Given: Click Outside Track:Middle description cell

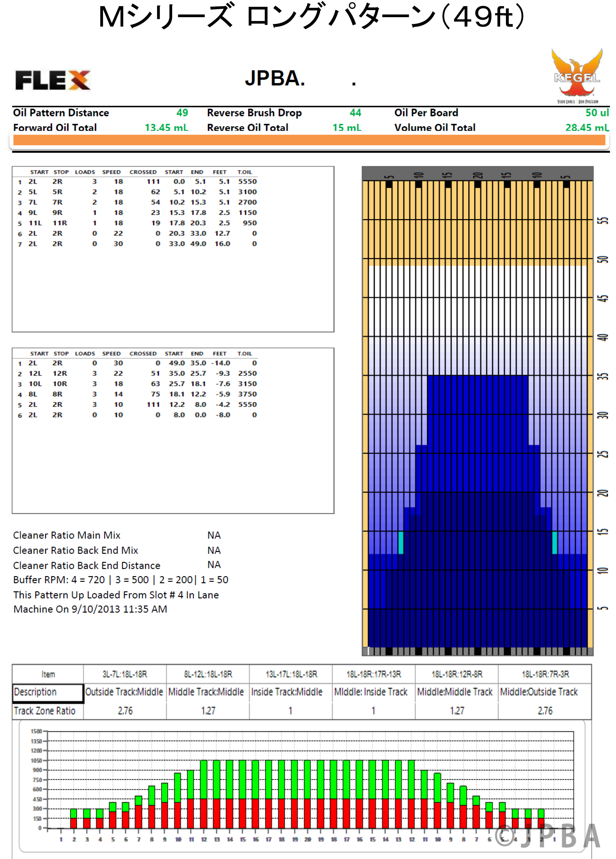Looking at the screenshot, I should point(124,692).
